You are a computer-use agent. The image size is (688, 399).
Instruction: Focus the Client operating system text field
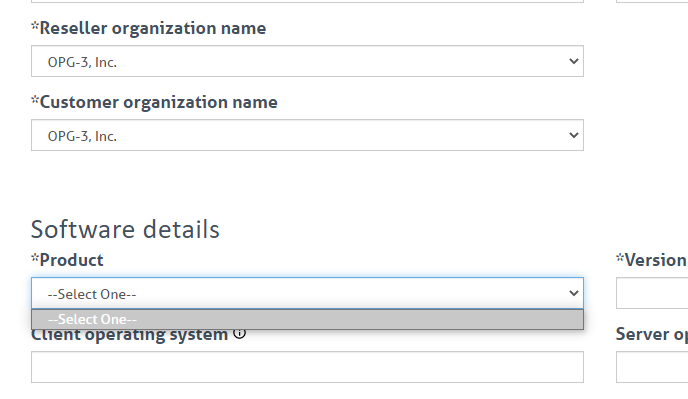coord(307,367)
